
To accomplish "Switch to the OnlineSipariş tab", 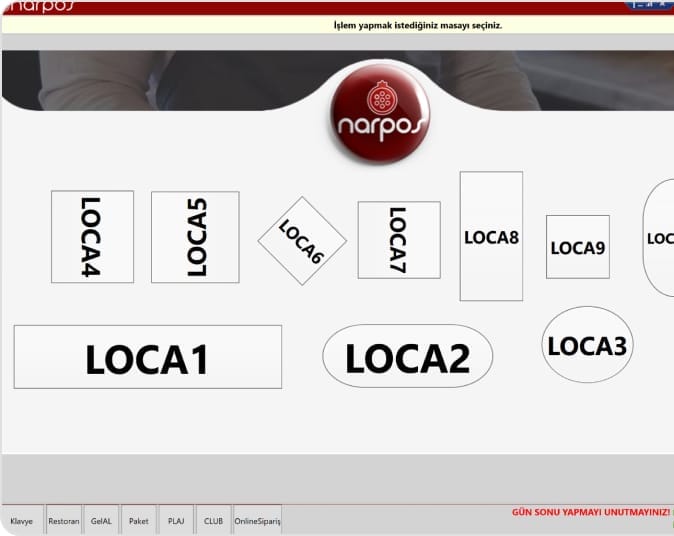I will pos(257,521).
